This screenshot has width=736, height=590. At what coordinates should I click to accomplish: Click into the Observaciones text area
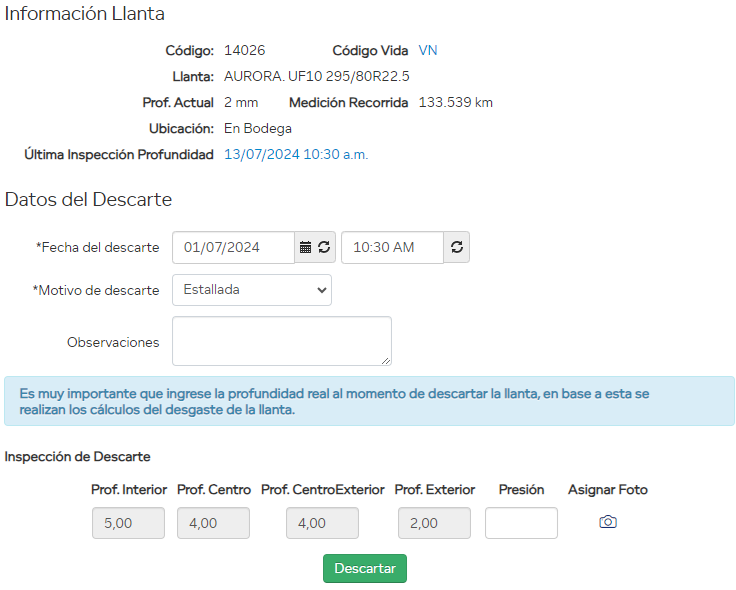pyautogui.click(x=281, y=341)
